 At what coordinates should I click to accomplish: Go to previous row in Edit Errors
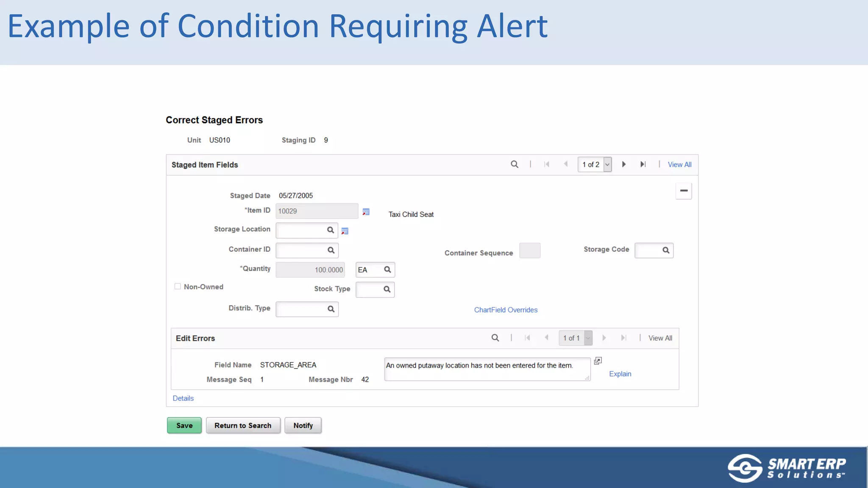pyautogui.click(x=547, y=338)
